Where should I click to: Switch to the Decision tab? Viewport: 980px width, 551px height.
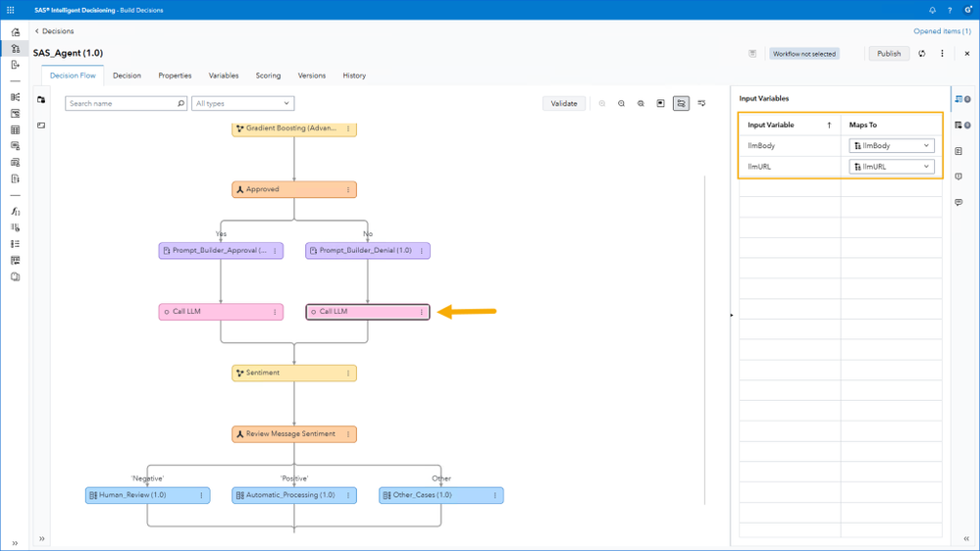pos(127,75)
